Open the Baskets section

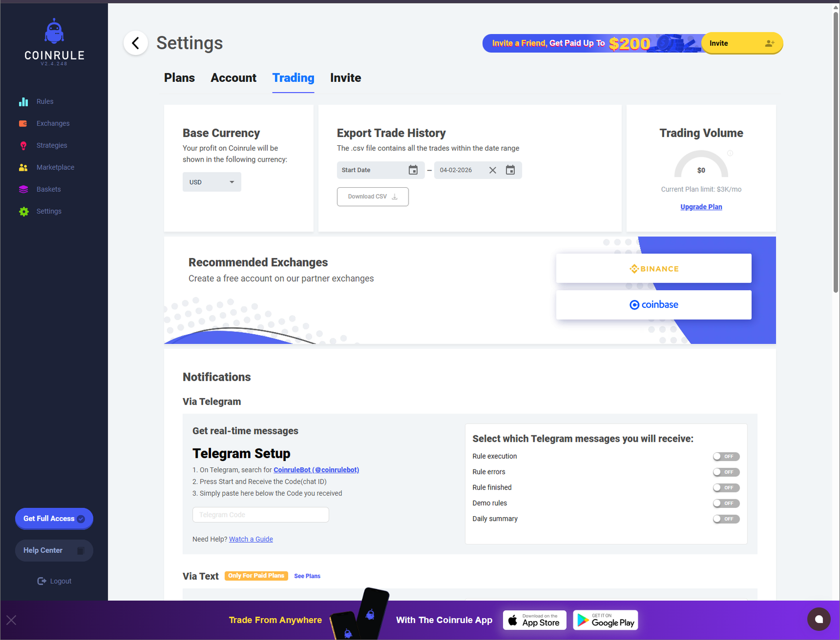click(48, 189)
